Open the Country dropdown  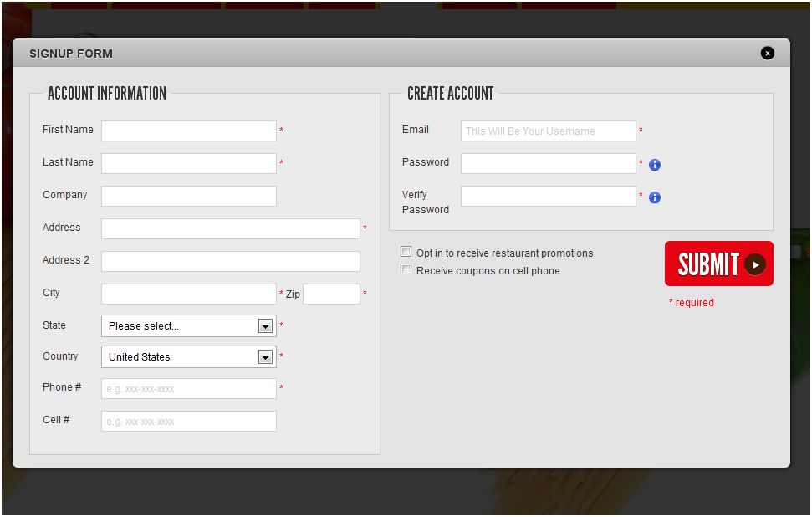pyautogui.click(x=189, y=357)
